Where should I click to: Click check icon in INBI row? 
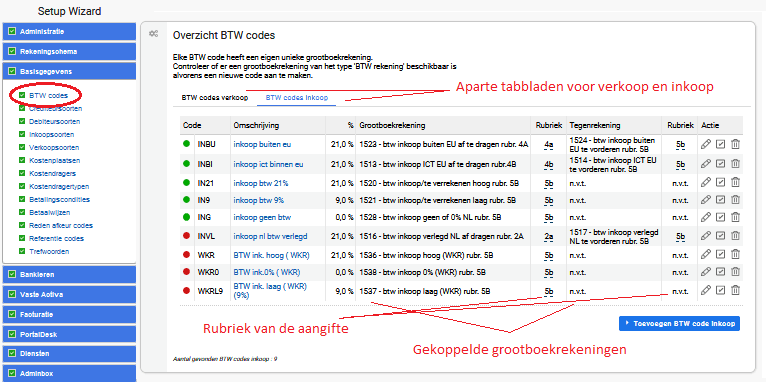(720, 164)
